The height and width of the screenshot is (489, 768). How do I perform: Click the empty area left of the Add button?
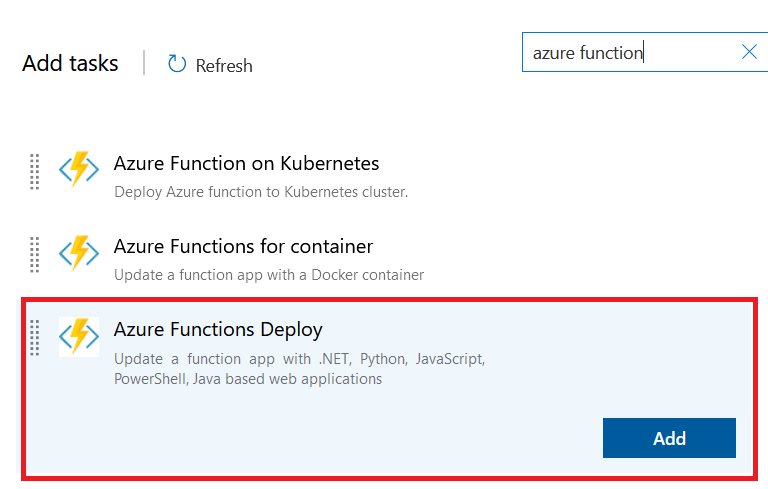coord(350,438)
